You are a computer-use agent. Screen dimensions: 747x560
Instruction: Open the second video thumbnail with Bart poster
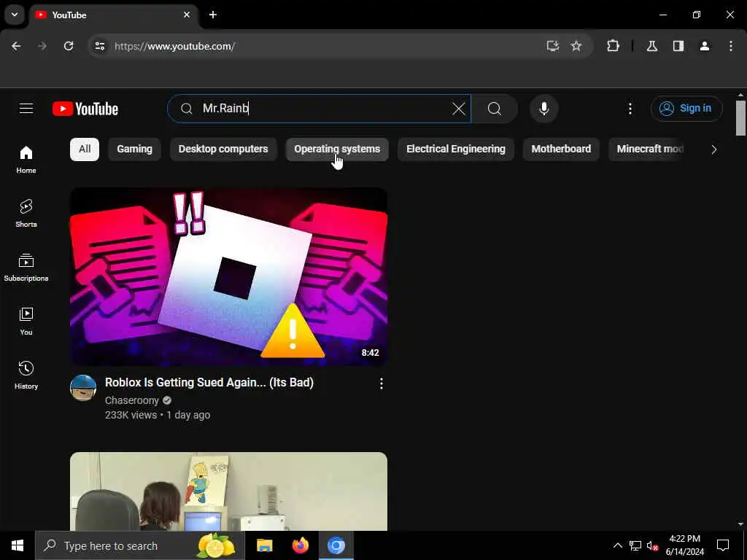click(228, 491)
